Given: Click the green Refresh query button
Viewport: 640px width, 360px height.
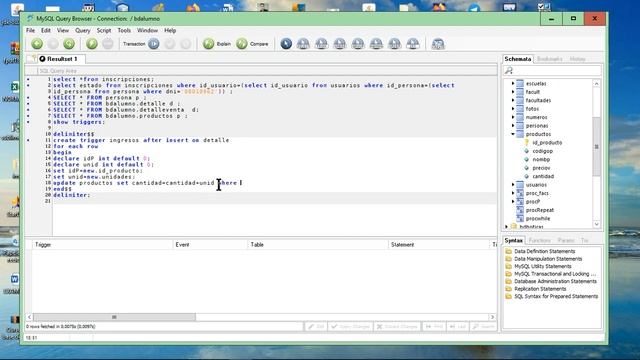Looking at the screenshot, I should tap(69, 44).
